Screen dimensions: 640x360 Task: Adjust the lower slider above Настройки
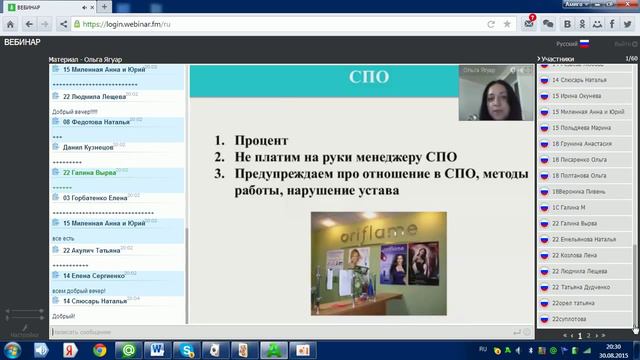24,318
